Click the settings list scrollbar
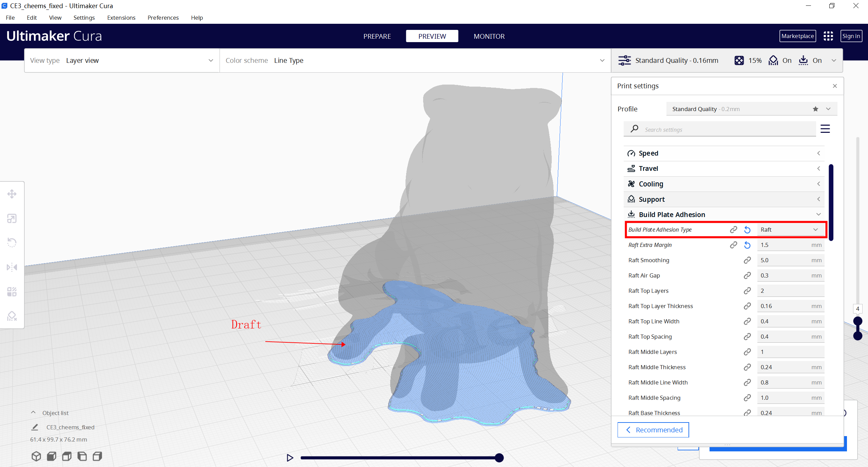 (831, 202)
